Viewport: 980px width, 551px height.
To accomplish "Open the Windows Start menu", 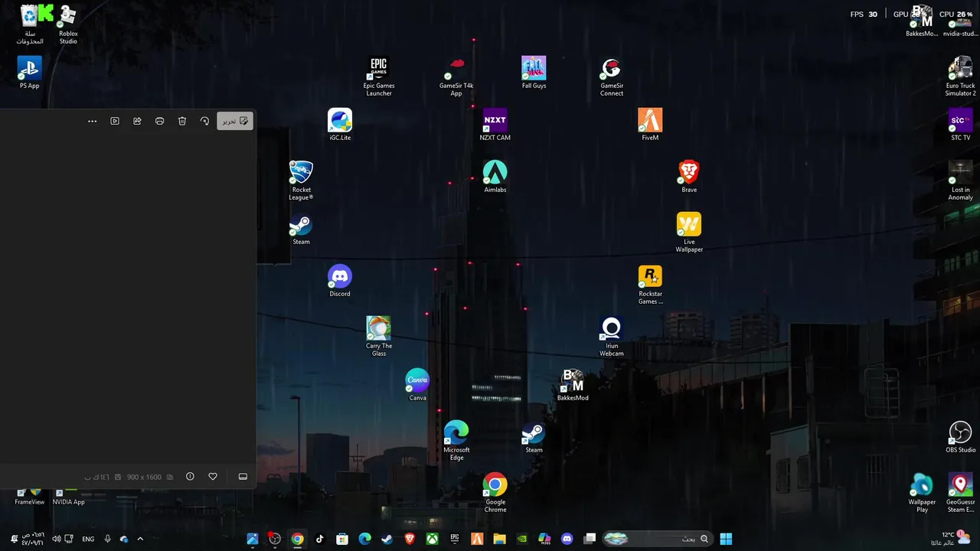I will pos(726,539).
